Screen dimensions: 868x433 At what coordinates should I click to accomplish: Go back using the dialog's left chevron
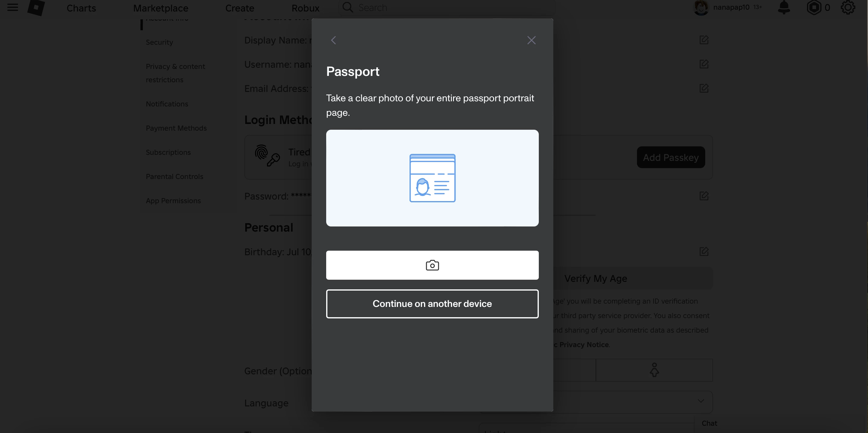[334, 41]
